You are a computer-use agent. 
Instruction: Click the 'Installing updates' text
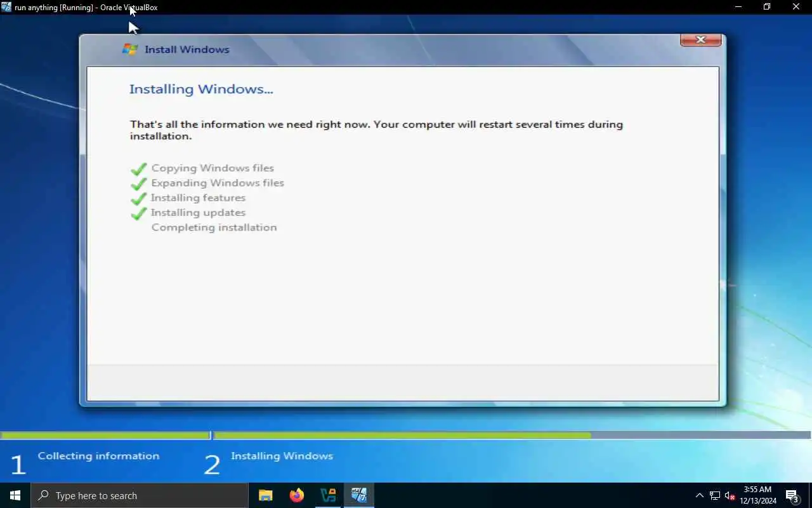pyautogui.click(x=198, y=213)
